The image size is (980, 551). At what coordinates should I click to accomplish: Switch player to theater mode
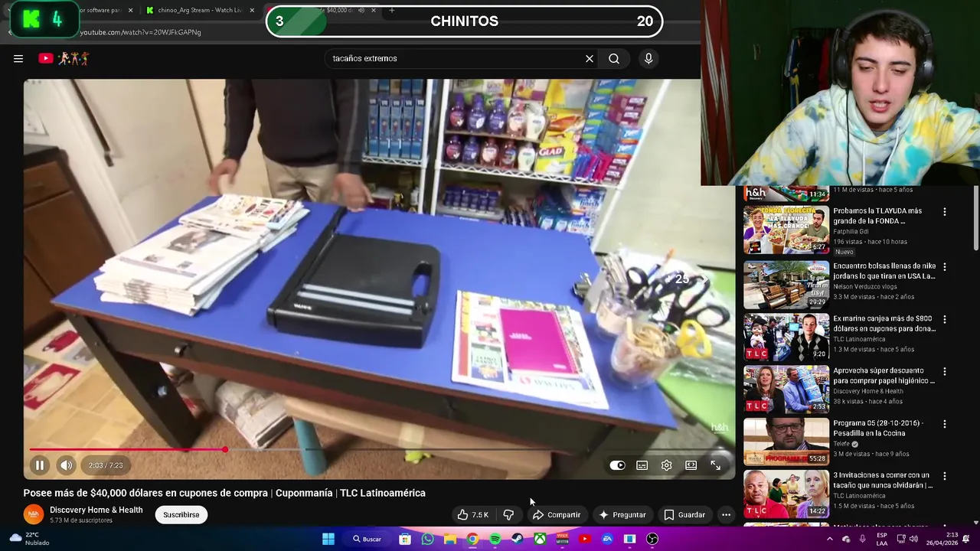pyautogui.click(x=691, y=465)
